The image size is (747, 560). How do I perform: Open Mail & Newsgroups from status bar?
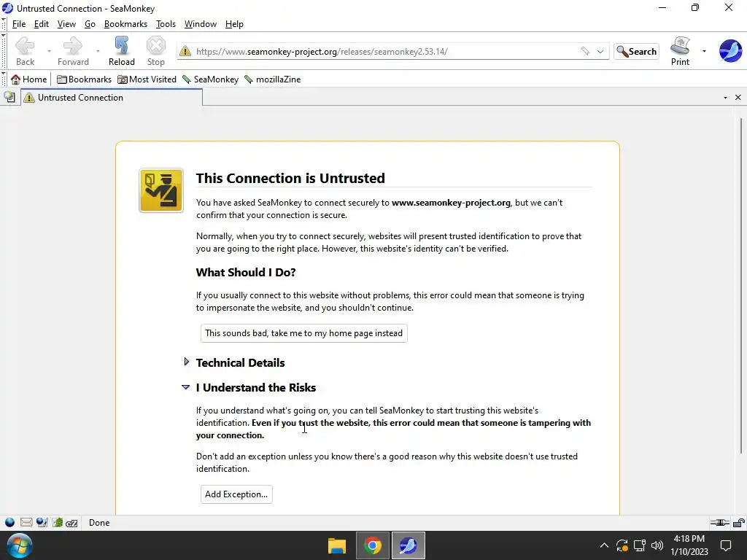26,522
